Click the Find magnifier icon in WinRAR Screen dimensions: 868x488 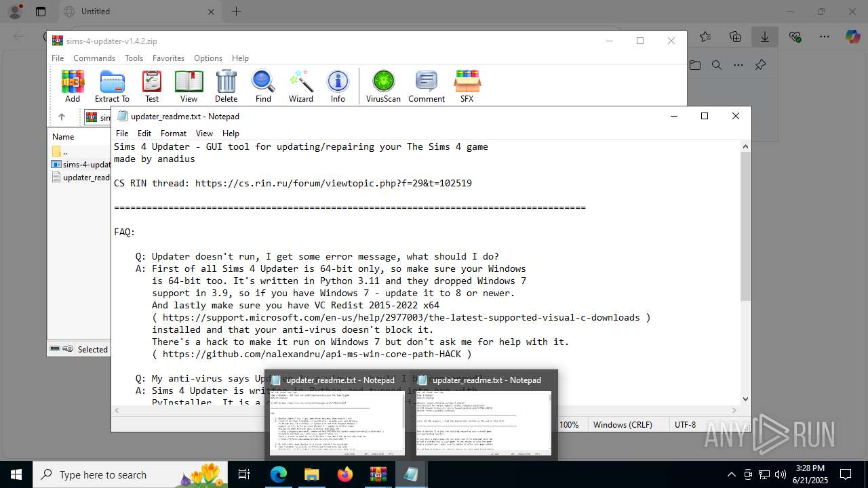click(263, 86)
